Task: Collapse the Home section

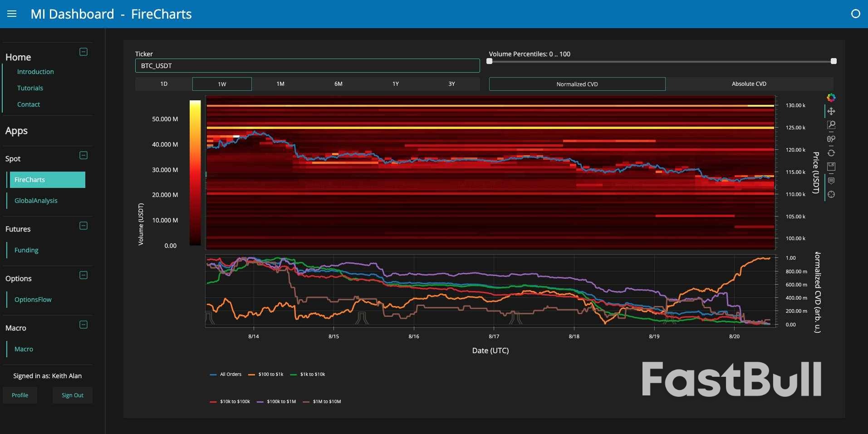Action: point(83,52)
